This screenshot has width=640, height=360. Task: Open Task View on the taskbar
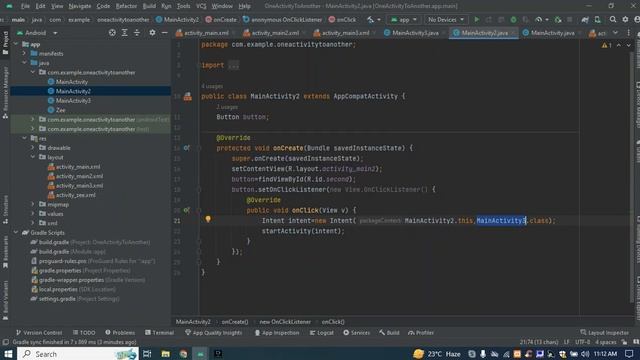click(147, 354)
